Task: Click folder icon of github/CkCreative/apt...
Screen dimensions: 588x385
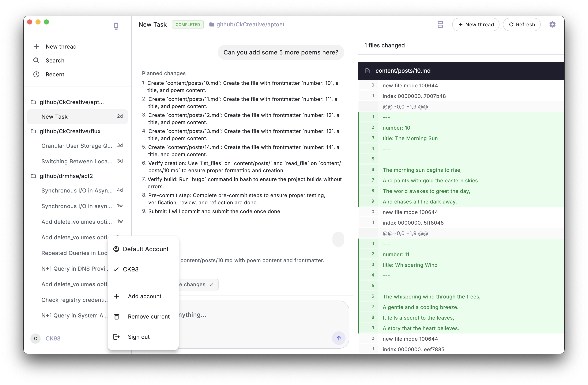Action: click(33, 102)
